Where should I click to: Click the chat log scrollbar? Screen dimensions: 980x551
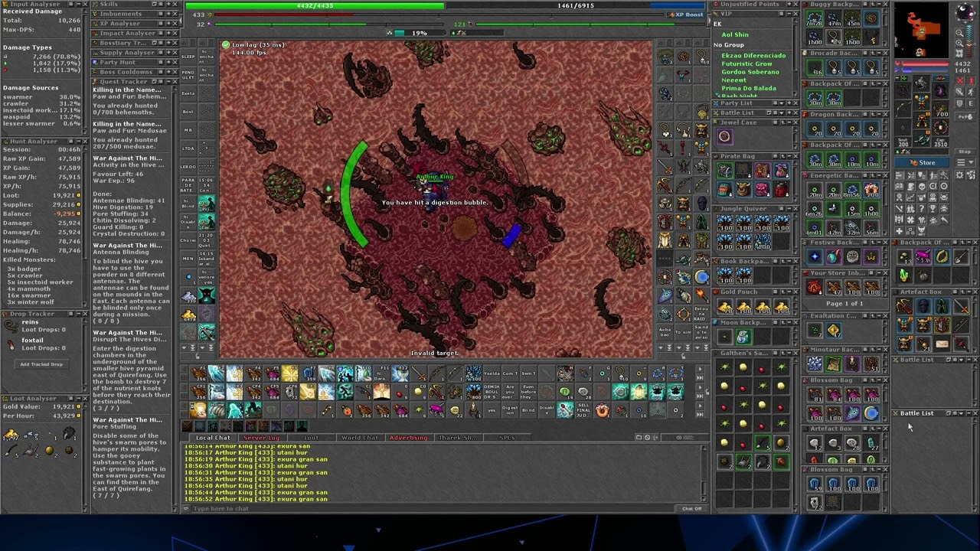705,474
